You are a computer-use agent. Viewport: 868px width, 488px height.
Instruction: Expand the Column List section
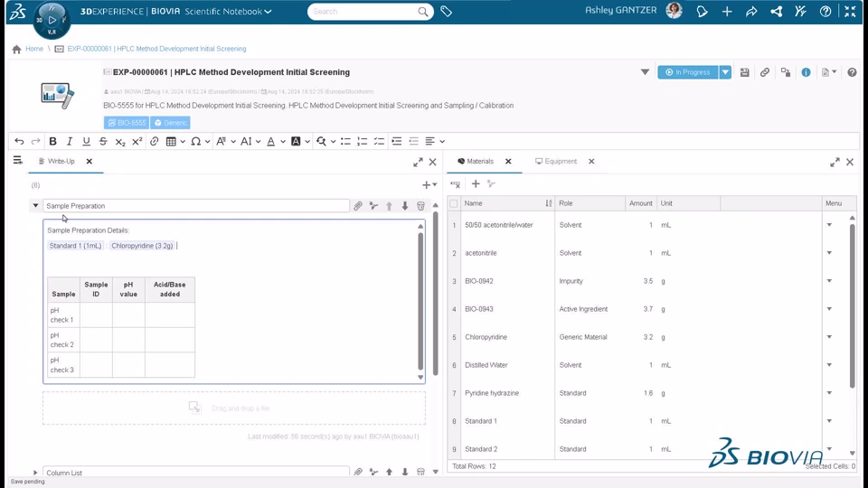(x=35, y=473)
